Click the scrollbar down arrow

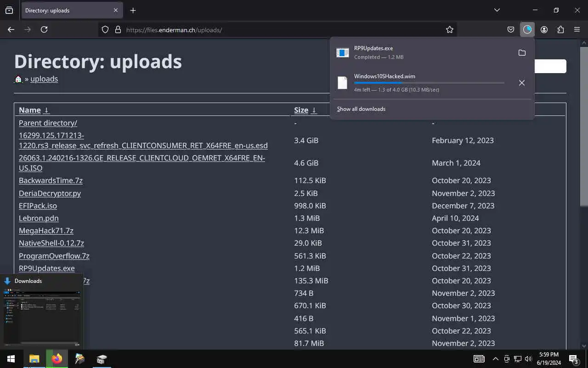(x=584, y=345)
